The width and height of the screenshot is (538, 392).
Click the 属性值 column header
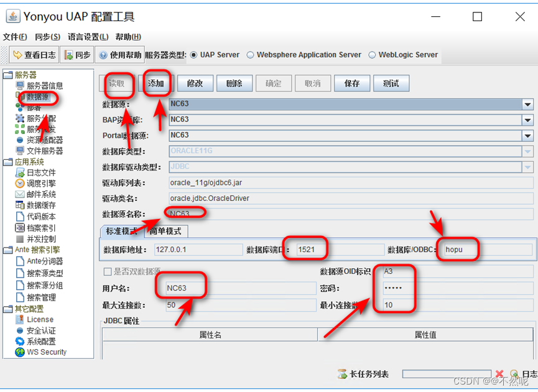425,335
